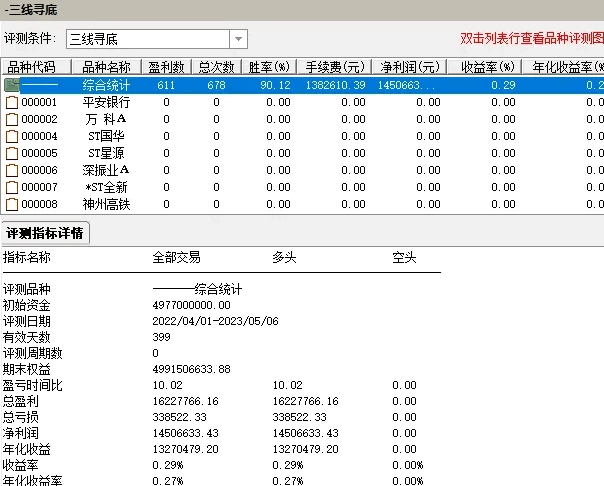The height and width of the screenshot is (486, 604).
Task: Click the 全部交易 column label
Action: pyautogui.click(x=176, y=257)
